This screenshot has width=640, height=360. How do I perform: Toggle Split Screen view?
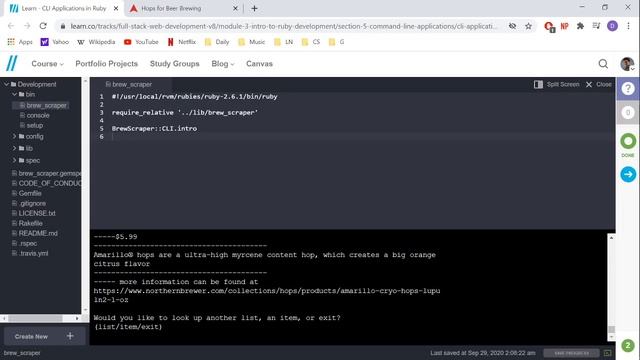(x=557, y=84)
